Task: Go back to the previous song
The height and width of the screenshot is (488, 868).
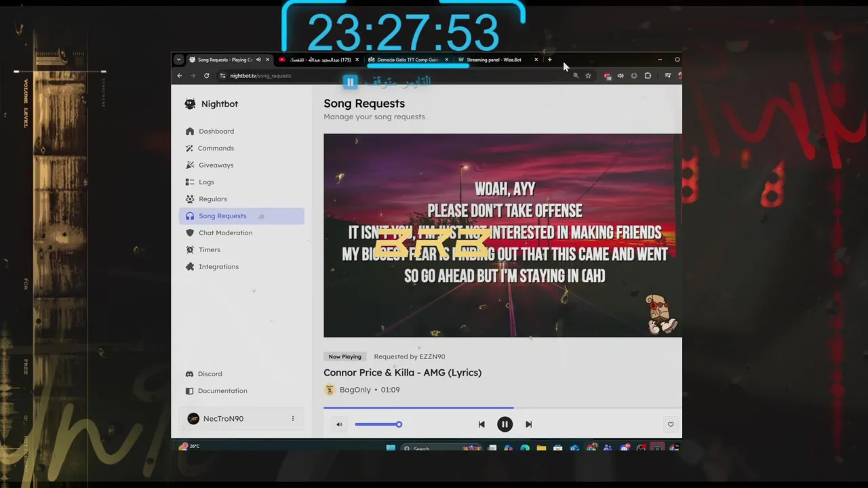Action: (481, 424)
